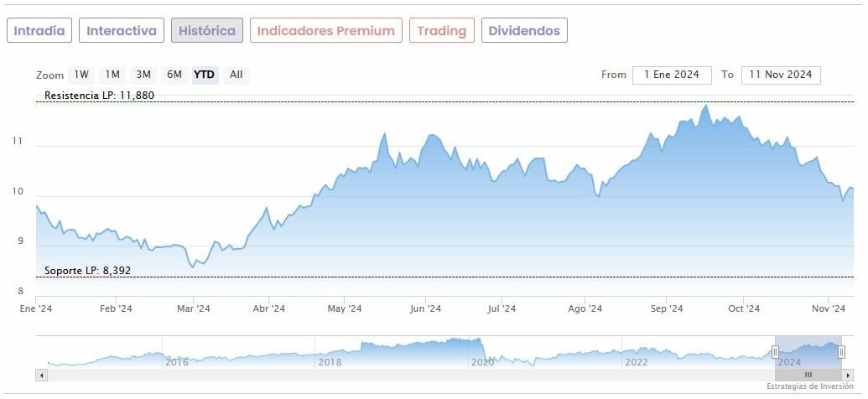
Task: Zoom the chart to 3M
Action: click(x=143, y=75)
